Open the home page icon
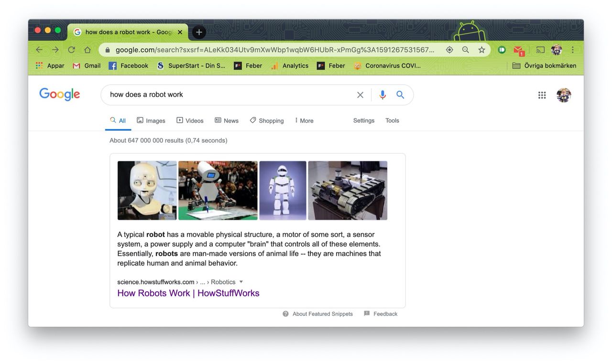Viewport: 612px width, 364px height. [87, 50]
